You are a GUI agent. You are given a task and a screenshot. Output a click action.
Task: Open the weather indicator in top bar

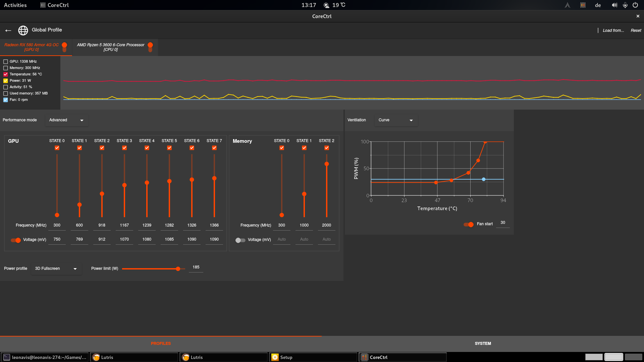coord(334,5)
